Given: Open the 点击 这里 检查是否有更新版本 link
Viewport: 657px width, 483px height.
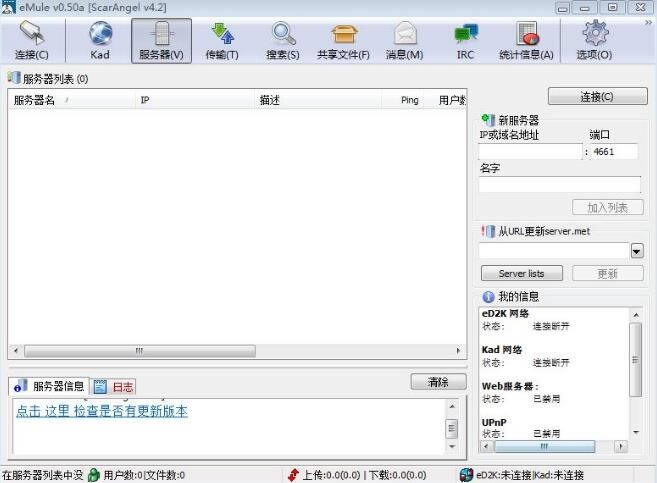Looking at the screenshot, I should coord(102,411).
